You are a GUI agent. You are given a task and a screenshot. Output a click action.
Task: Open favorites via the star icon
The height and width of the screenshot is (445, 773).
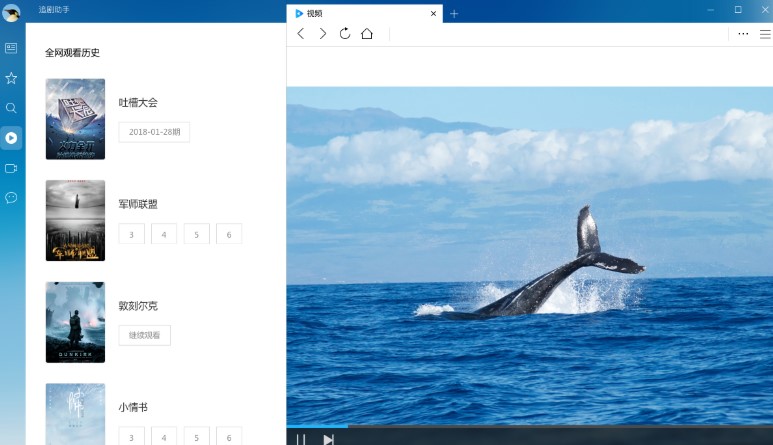point(11,78)
